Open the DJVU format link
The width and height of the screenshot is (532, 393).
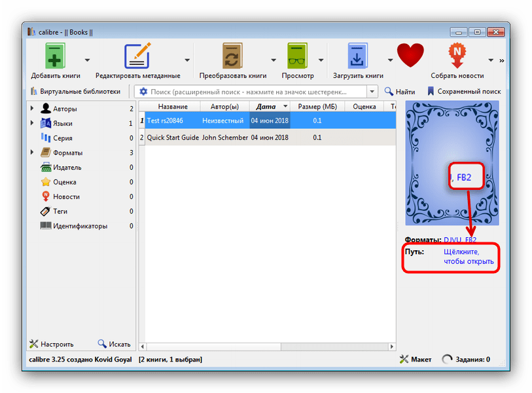452,240
